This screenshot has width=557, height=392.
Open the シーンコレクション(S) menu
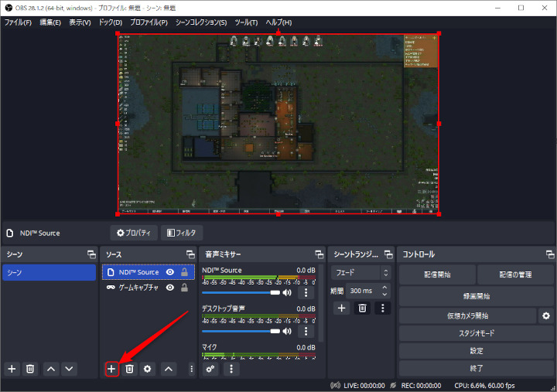click(201, 22)
